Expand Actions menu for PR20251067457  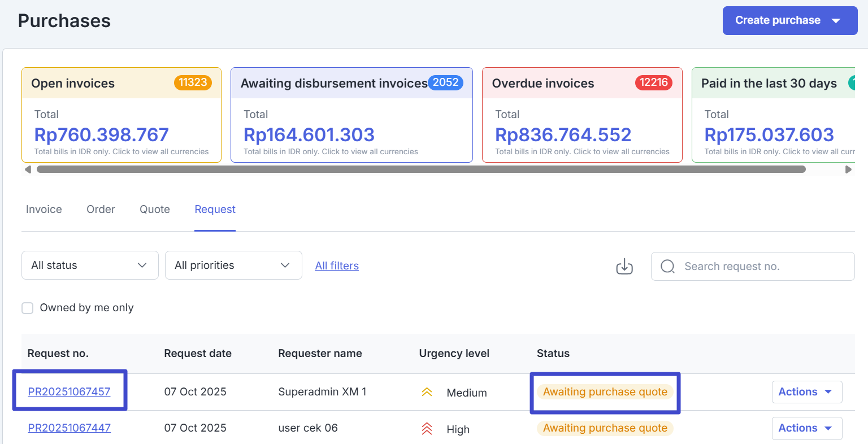pos(806,392)
